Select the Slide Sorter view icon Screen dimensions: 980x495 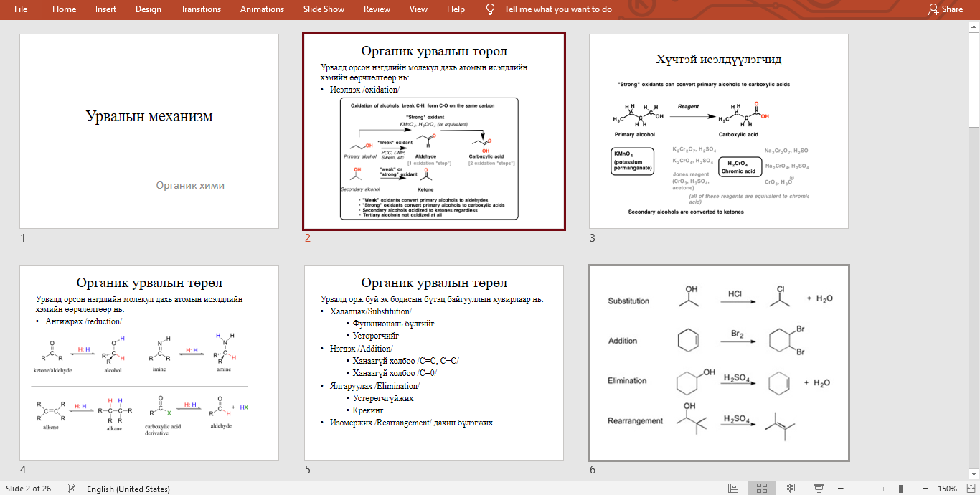[761, 489]
